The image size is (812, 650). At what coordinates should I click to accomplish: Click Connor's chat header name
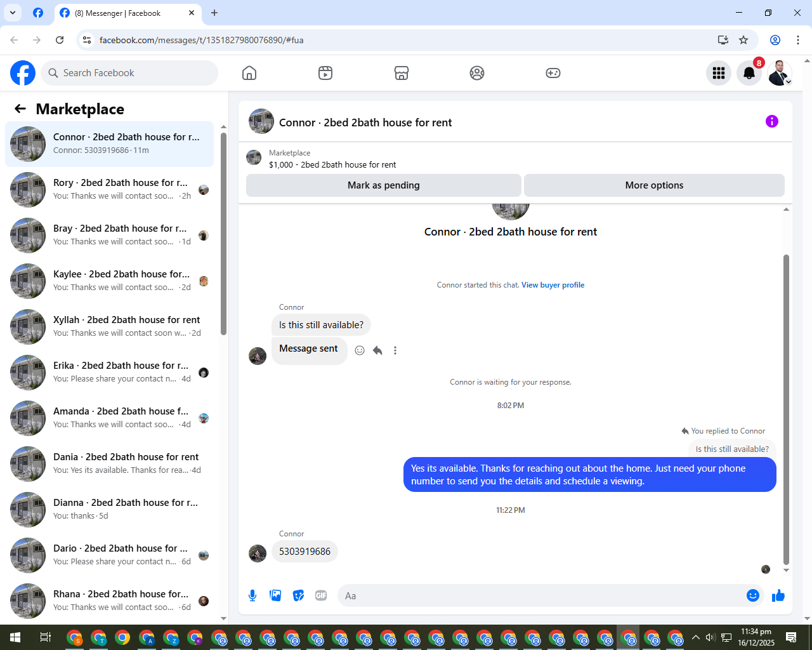point(365,123)
